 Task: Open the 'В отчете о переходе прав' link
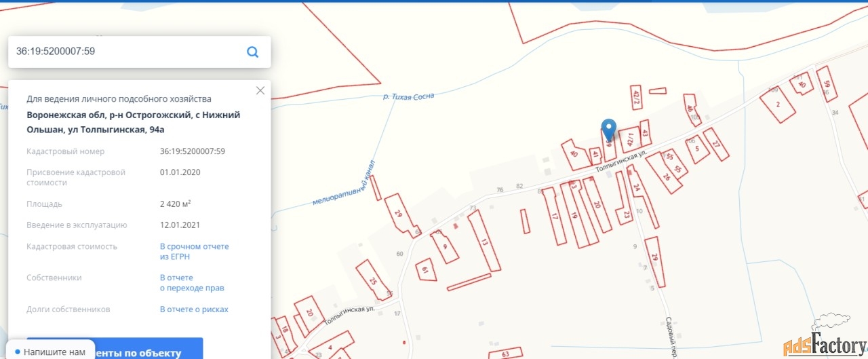point(192,283)
